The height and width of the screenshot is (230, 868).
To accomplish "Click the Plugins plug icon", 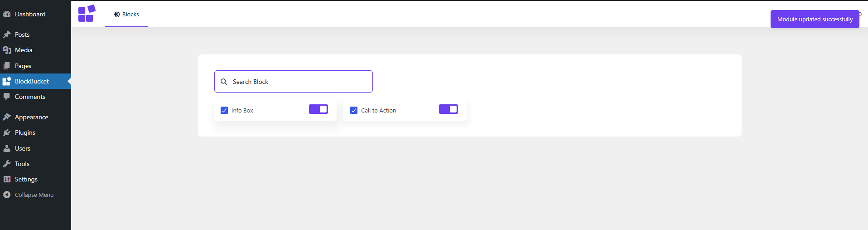I will click(7, 132).
